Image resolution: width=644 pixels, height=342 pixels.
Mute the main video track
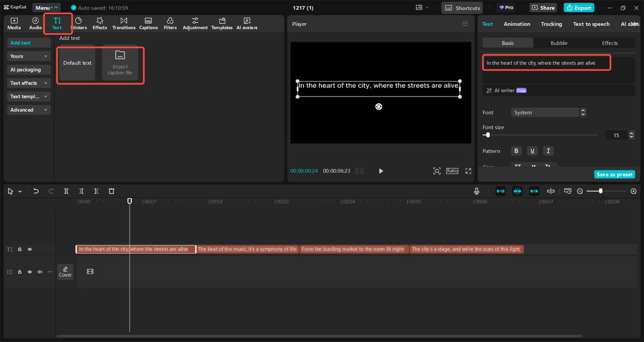[x=40, y=272]
